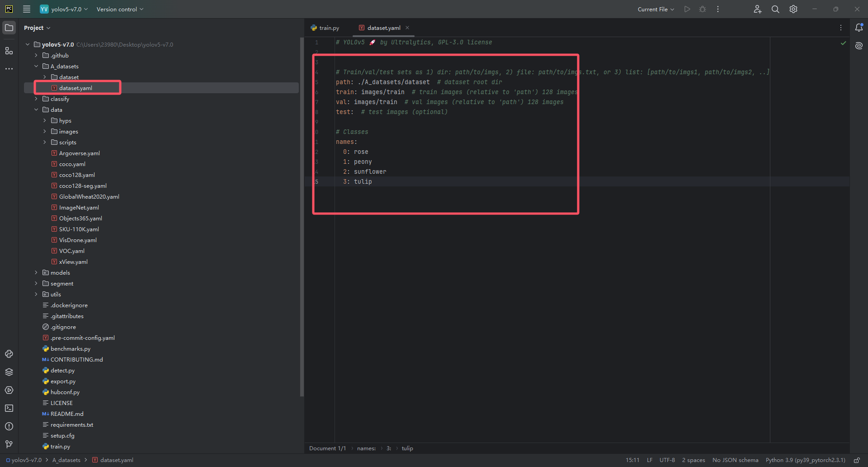Open the Python Packages layers icon
The height and width of the screenshot is (467, 868).
(9, 372)
